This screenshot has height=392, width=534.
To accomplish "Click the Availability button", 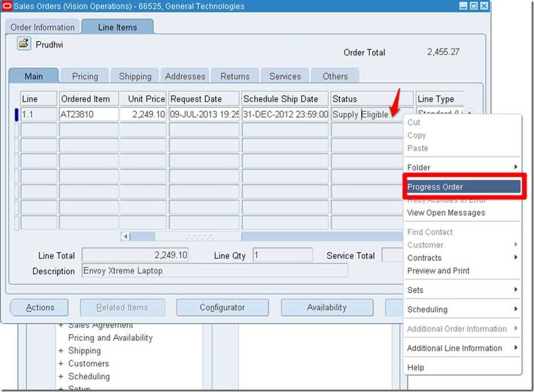I will tap(326, 308).
